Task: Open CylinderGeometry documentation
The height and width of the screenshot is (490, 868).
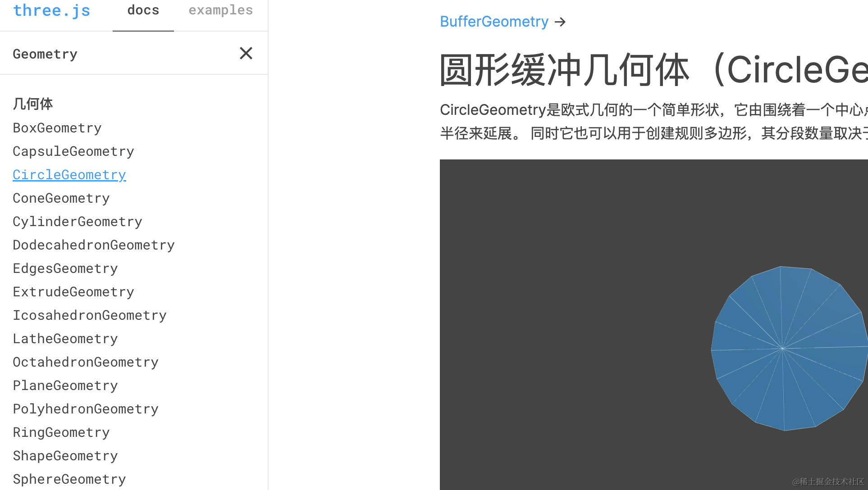Action: [x=78, y=222]
